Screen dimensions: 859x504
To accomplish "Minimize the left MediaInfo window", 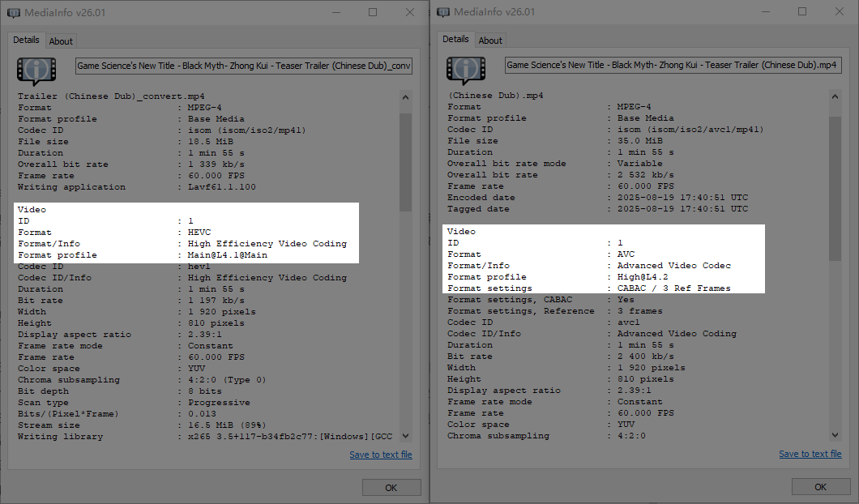I will [x=336, y=12].
